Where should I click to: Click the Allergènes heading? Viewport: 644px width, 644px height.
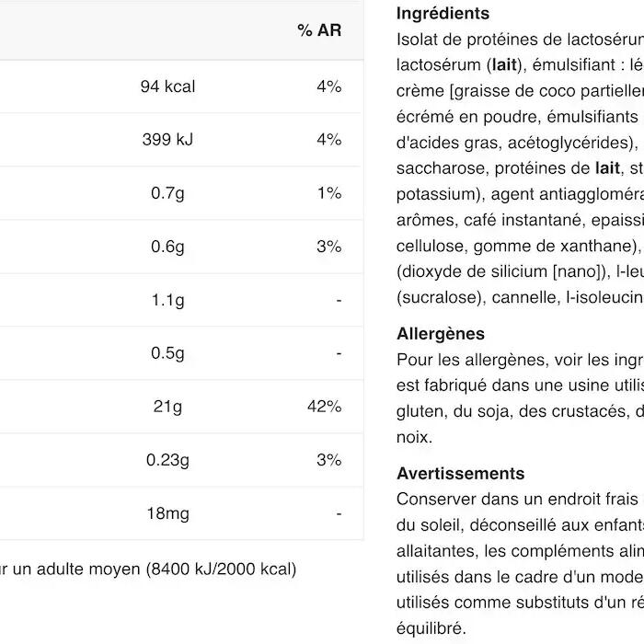click(441, 333)
